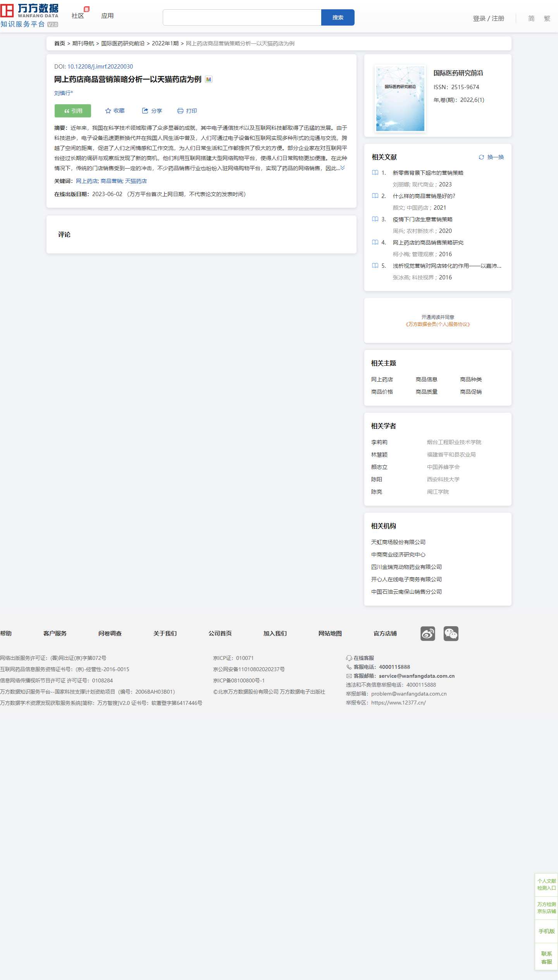
Task: Click the green 引用 button
Action: point(73,111)
